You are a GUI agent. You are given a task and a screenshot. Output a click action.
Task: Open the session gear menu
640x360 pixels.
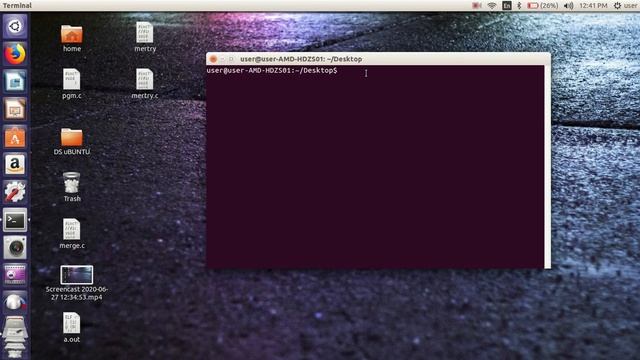(x=618, y=6)
